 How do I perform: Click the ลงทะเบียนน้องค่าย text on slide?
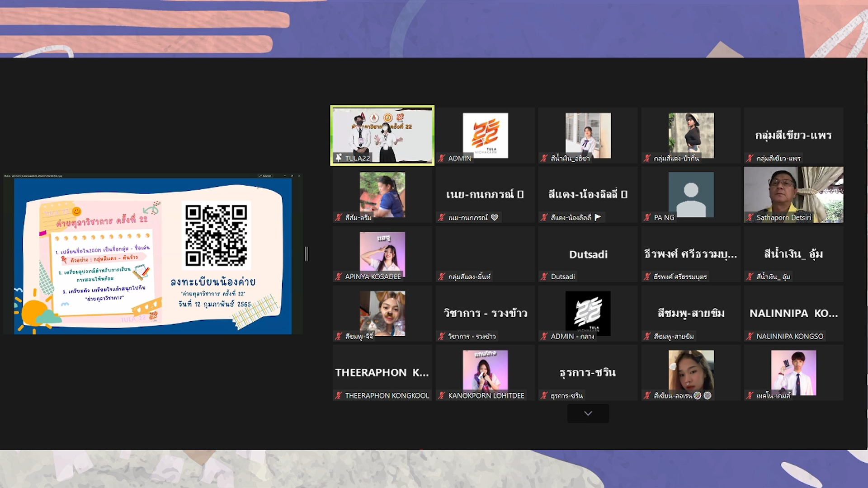(x=213, y=282)
